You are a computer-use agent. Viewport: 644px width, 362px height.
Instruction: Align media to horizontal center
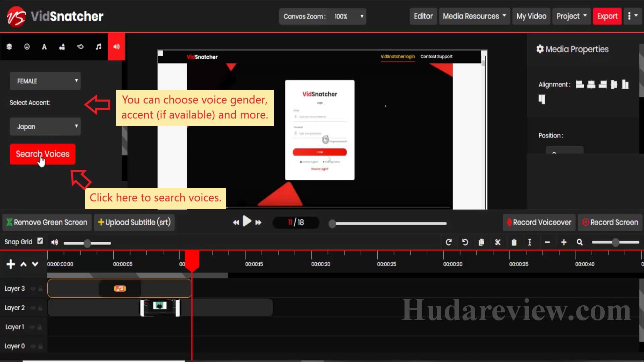tap(591, 84)
